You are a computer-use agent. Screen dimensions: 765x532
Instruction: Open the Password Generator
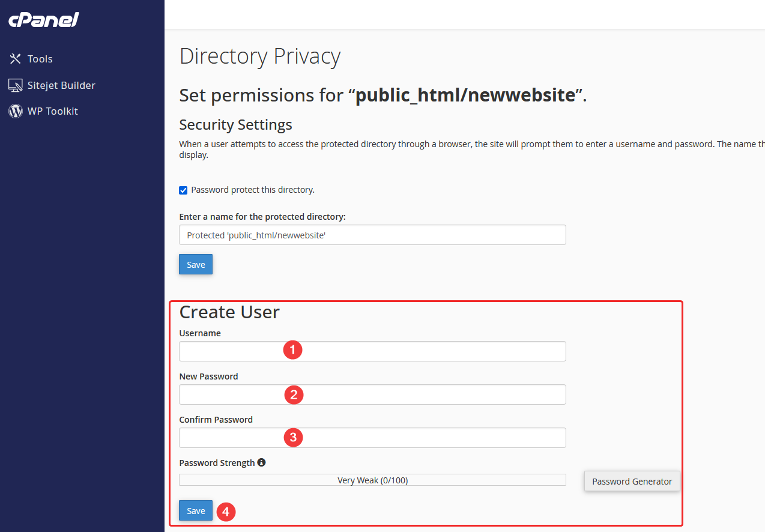pyautogui.click(x=632, y=482)
